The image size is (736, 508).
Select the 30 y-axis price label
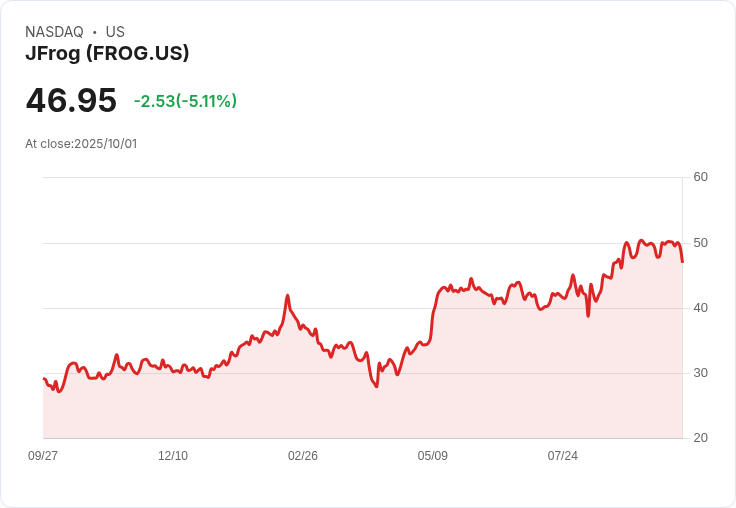701,373
